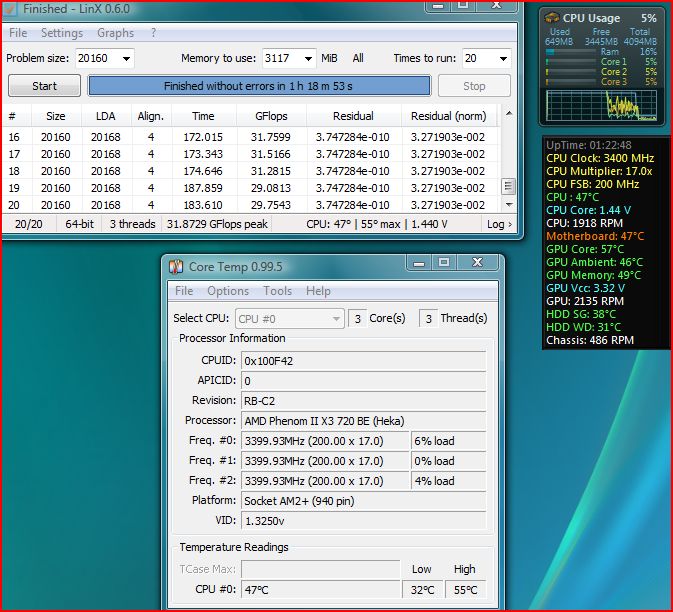The height and width of the screenshot is (612, 673).
Task: Sort by the Residual (norm) column header
Action: point(449,116)
